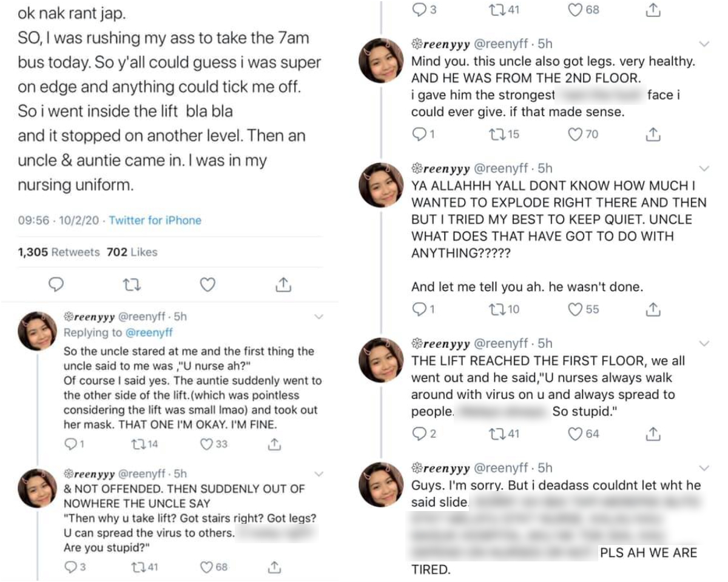Open chevron menu on "Mind you" tweet
The height and width of the screenshot is (582, 728).
pos(704,44)
